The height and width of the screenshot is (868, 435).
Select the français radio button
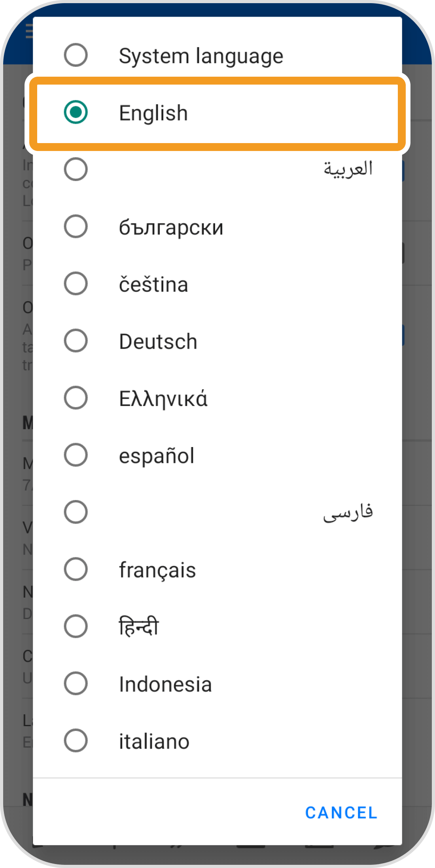coord(76,569)
